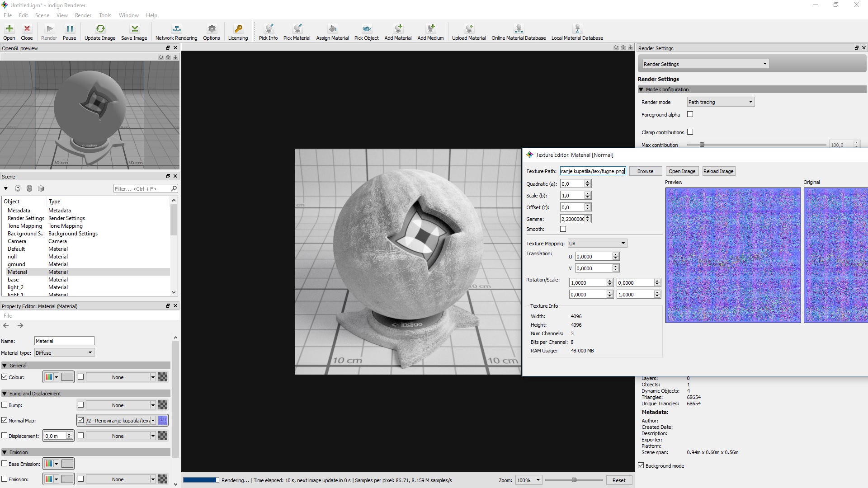Open the Render menu

(83, 15)
